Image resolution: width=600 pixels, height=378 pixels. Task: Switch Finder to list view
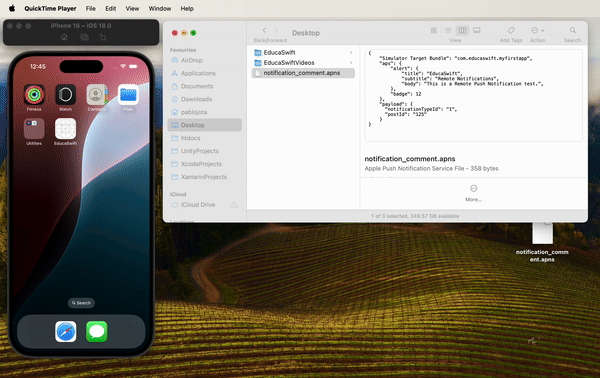[x=448, y=30]
